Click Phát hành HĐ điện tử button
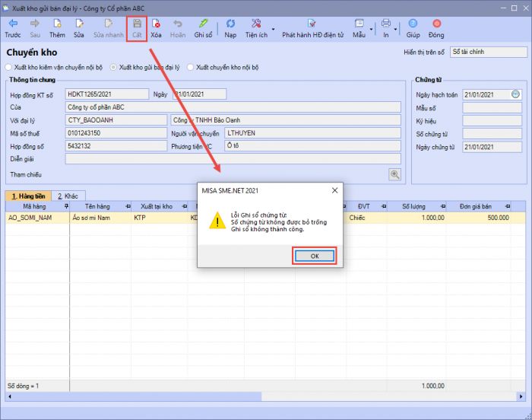The image size is (532, 420). pos(312,29)
